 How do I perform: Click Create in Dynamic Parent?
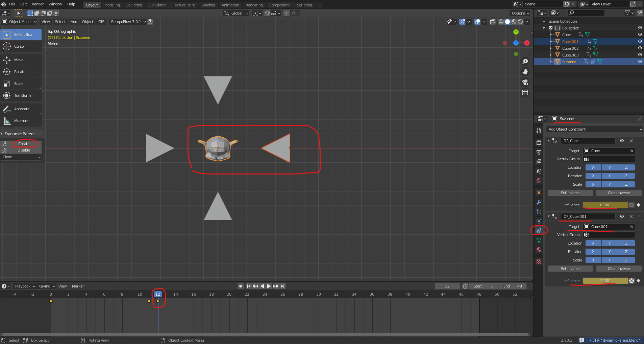point(24,144)
